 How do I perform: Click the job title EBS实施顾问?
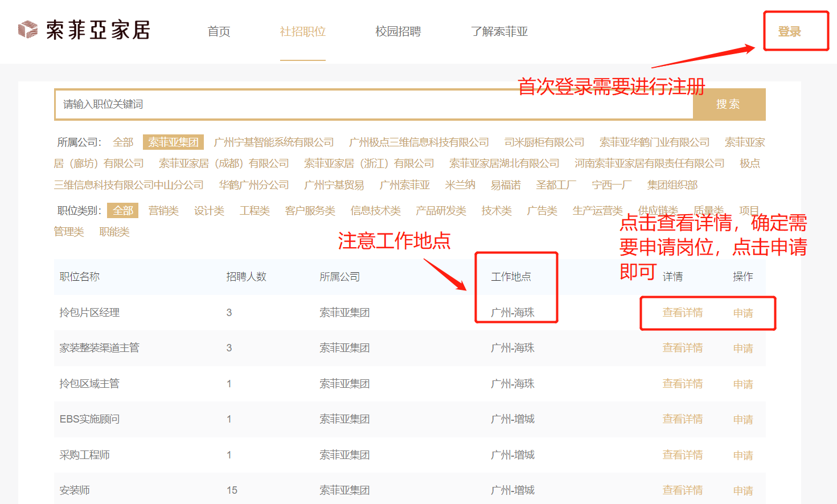point(89,419)
